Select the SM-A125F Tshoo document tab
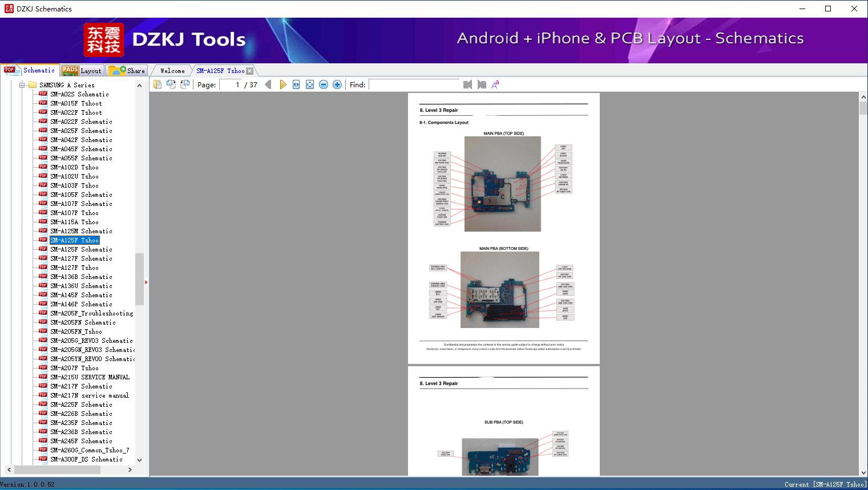 point(220,71)
